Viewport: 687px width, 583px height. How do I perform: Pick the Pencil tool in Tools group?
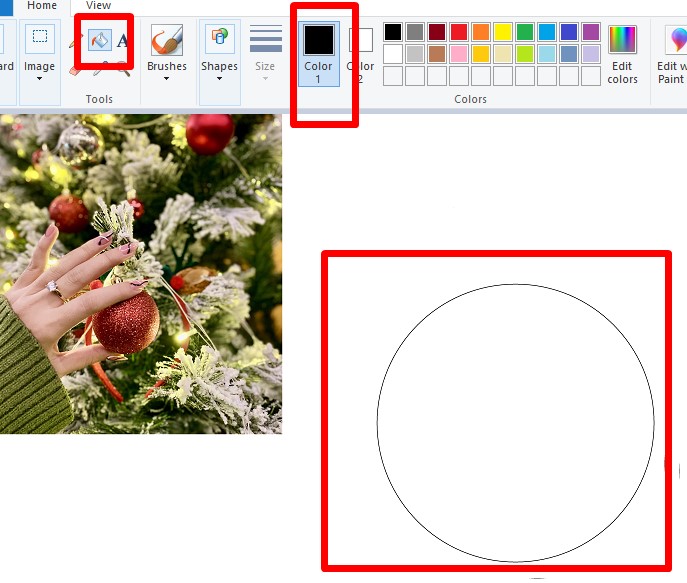point(73,42)
